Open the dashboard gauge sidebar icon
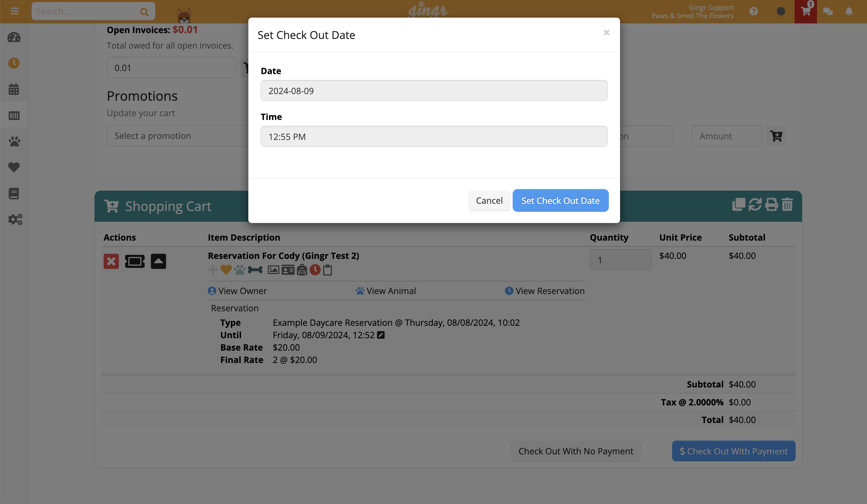 tap(14, 38)
